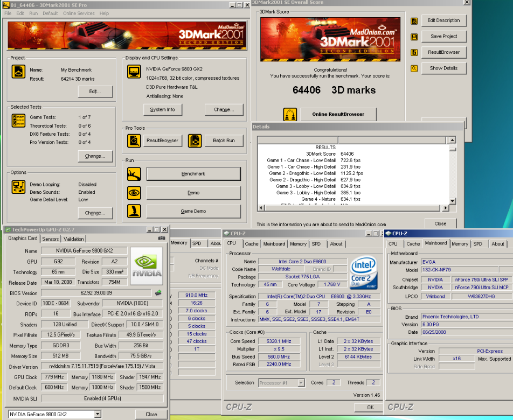Click the Details horizontal scroll left arrow
The height and width of the screenshot is (420, 513).
(261, 208)
